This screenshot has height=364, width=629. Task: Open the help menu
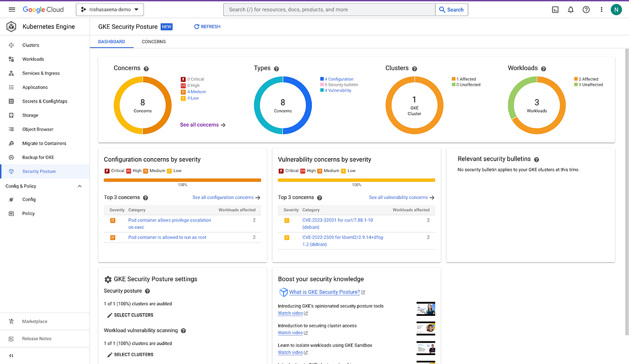[586, 9]
